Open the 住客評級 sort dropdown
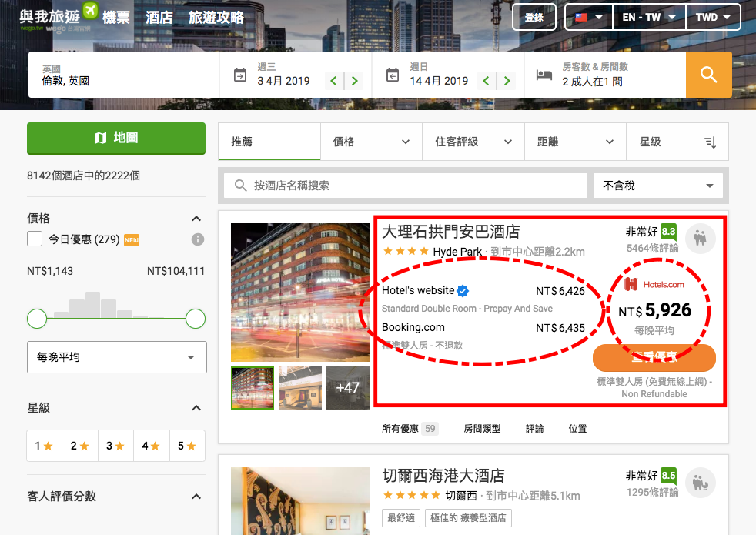This screenshot has height=535, width=756. click(473, 142)
